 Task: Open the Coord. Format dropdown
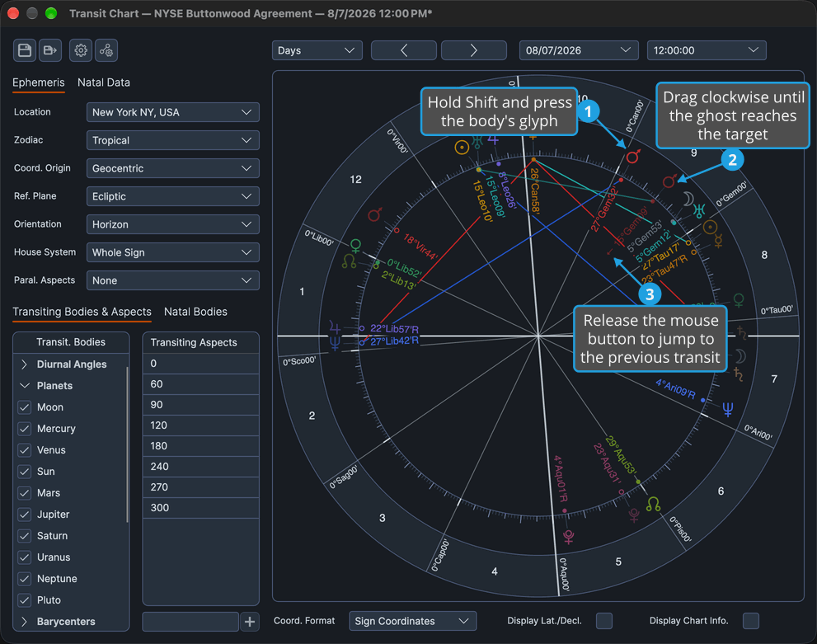(413, 621)
